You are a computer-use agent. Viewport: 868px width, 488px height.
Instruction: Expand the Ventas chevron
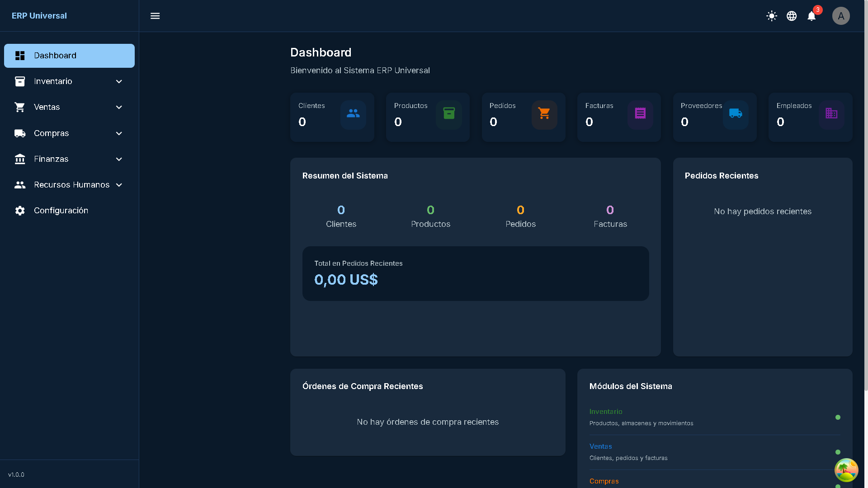point(119,108)
